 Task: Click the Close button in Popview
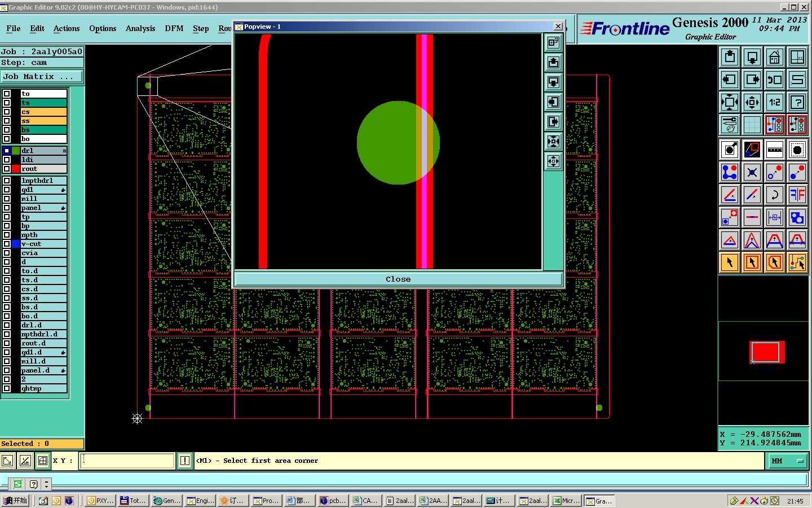coord(398,279)
